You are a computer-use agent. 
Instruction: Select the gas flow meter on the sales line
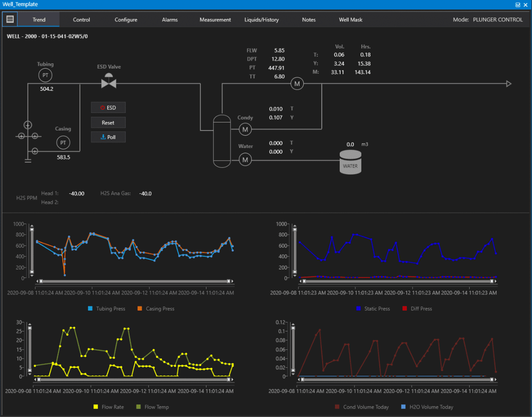click(297, 83)
